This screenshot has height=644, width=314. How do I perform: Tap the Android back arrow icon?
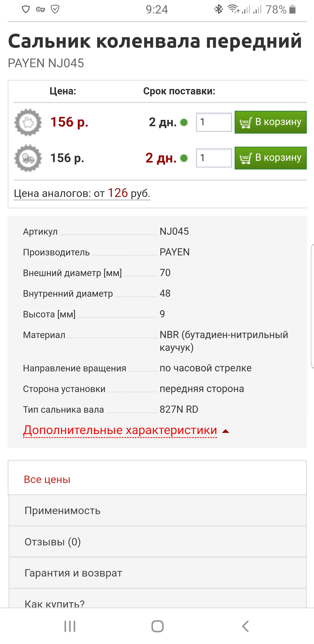[245, 626]
